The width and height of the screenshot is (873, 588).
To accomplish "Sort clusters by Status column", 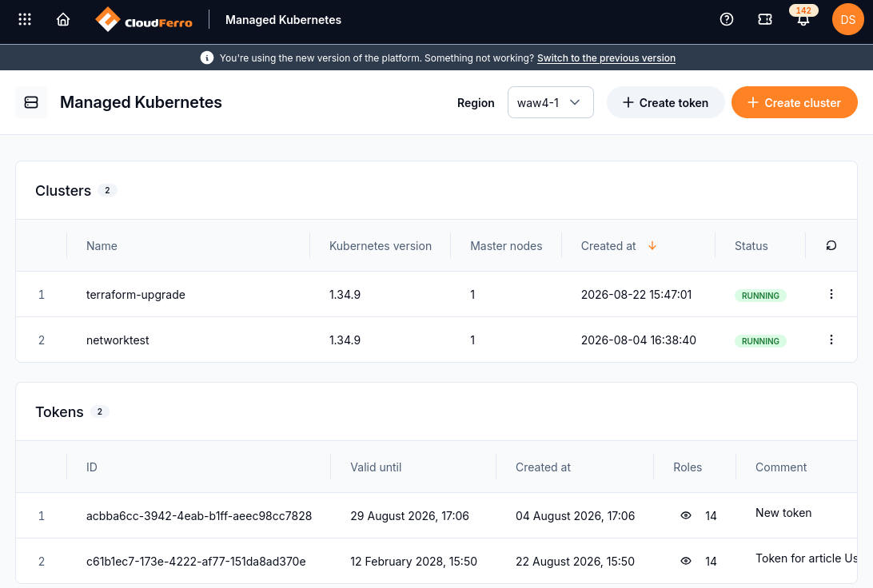I will pyautogui.click(x=751, y=246).
